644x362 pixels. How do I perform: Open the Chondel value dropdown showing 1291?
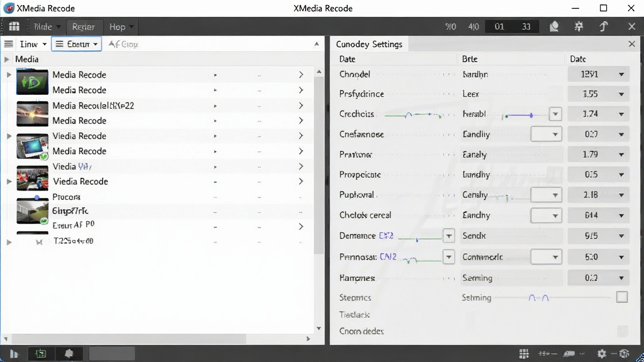[599, 74]
